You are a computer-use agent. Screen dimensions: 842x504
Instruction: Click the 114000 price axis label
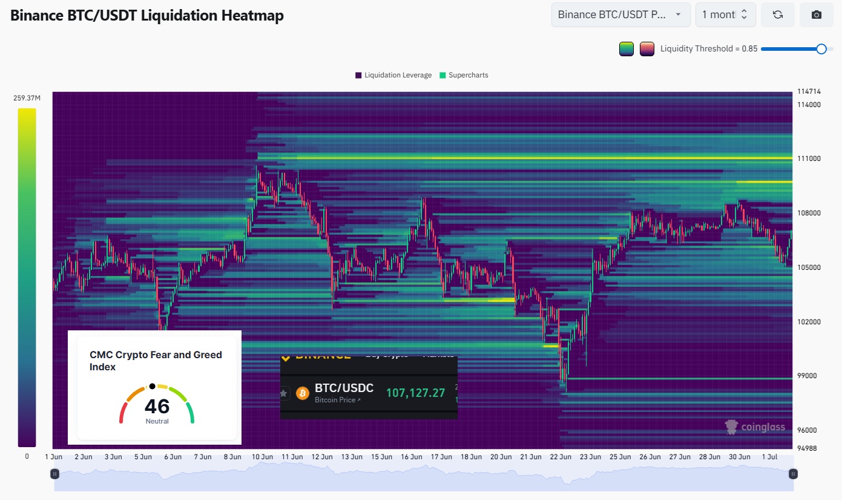tap(808, 105)
